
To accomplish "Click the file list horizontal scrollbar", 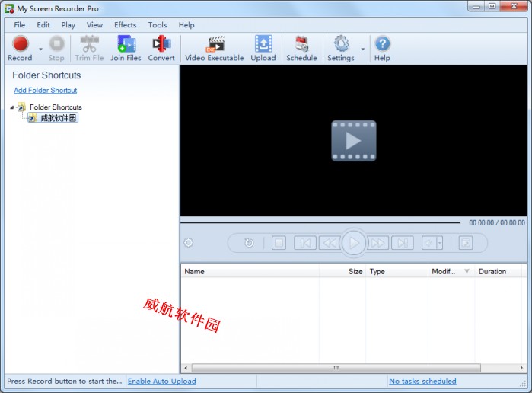I will (x=336, y=368).
